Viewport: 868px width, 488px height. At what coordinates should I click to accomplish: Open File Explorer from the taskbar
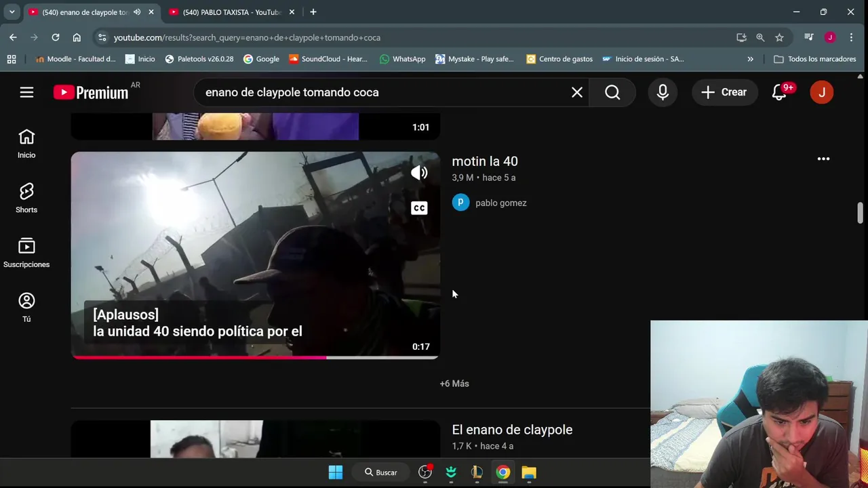[529, 472]
